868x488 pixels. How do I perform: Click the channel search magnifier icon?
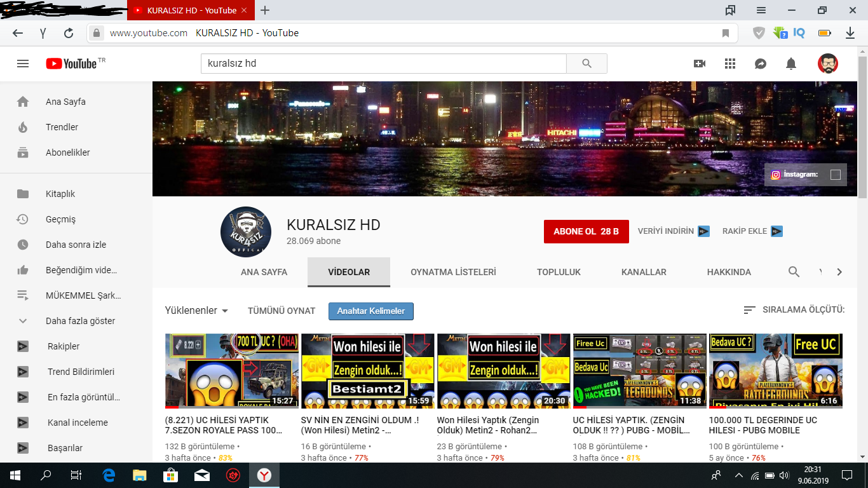[794, 272]
